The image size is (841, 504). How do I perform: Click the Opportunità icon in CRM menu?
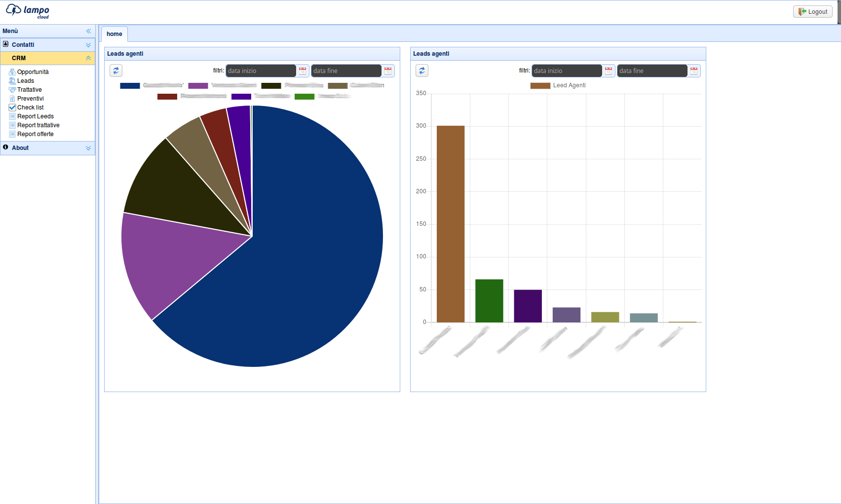coord(12,72)
